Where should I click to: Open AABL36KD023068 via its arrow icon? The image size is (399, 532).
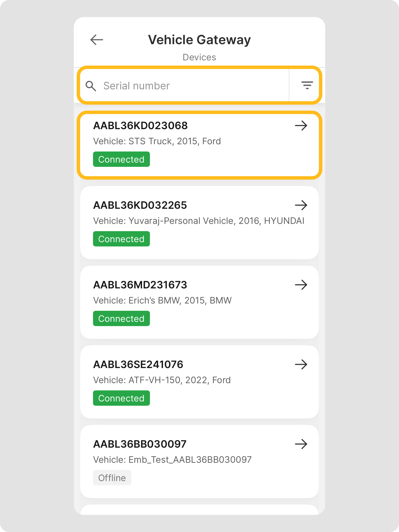(301, 126)
